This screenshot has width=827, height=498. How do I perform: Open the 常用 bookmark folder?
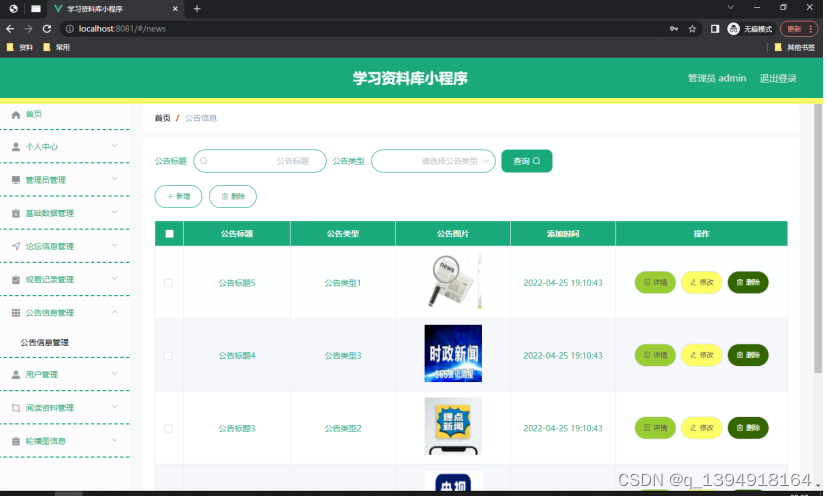tap(56, 47)
